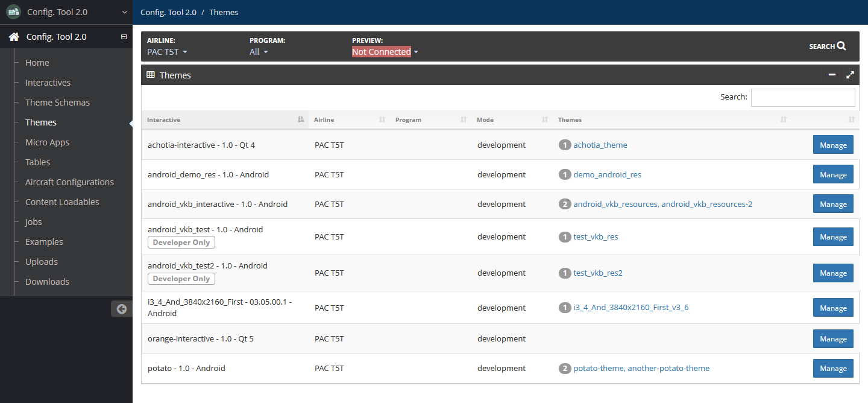Click Manage for i3_4_And_3840x2160_First
Viewport: 868px width, 403px height.
tap(833, 308)
